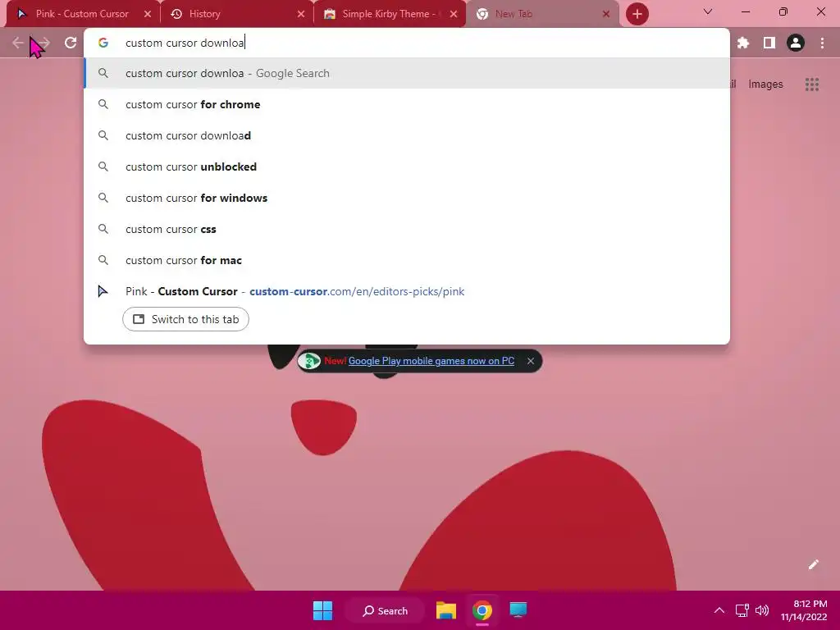
Task: Open the Windows Start menu
Action: (x=322, y=610)
